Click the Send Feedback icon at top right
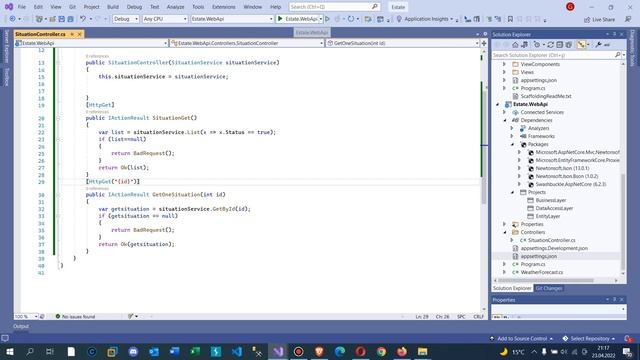The height and width of the screenshot is (360, 640). click(628, 20)
